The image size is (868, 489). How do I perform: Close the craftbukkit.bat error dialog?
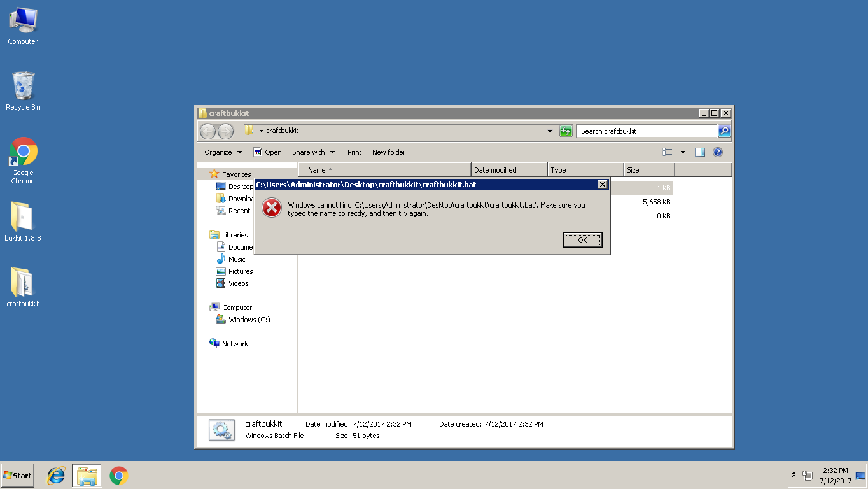pyautogui.click(x=602, y=185)
